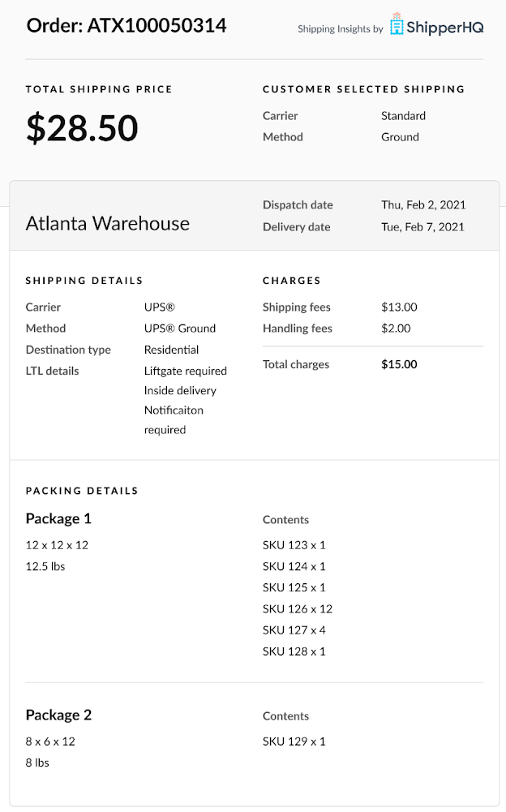Click the ShipperHQ brand name link
This screenshot has width=506, height=812.
coord(445,27)
